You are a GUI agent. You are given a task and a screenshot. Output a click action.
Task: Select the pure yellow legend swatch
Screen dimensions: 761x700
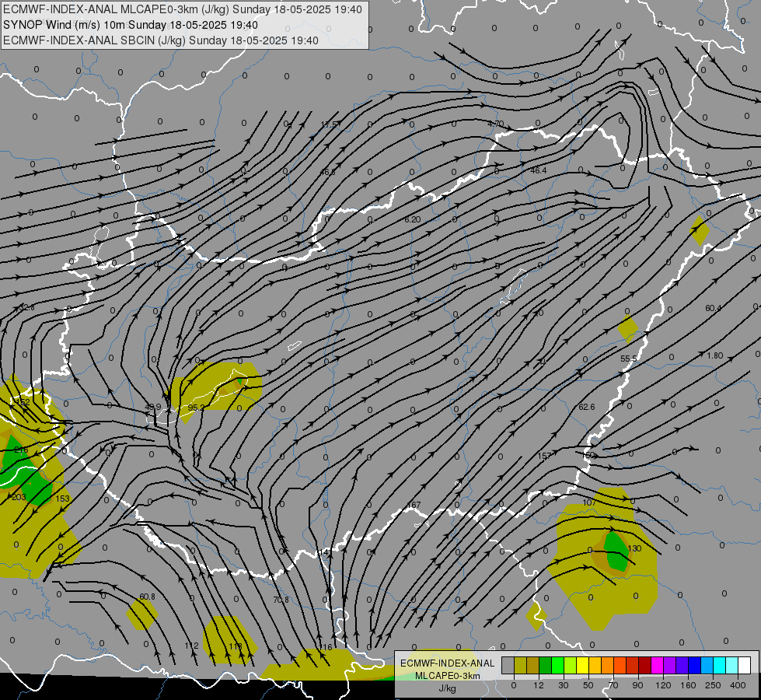point(582,665)
